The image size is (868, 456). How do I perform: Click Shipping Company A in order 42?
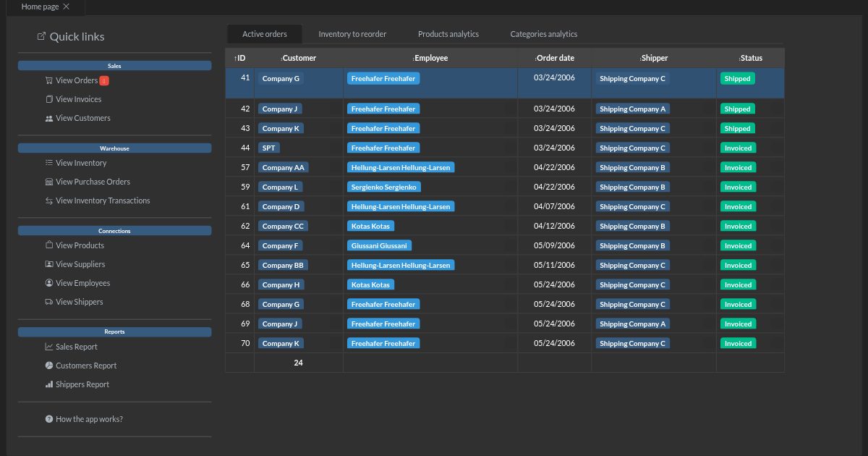click(632, 109)
